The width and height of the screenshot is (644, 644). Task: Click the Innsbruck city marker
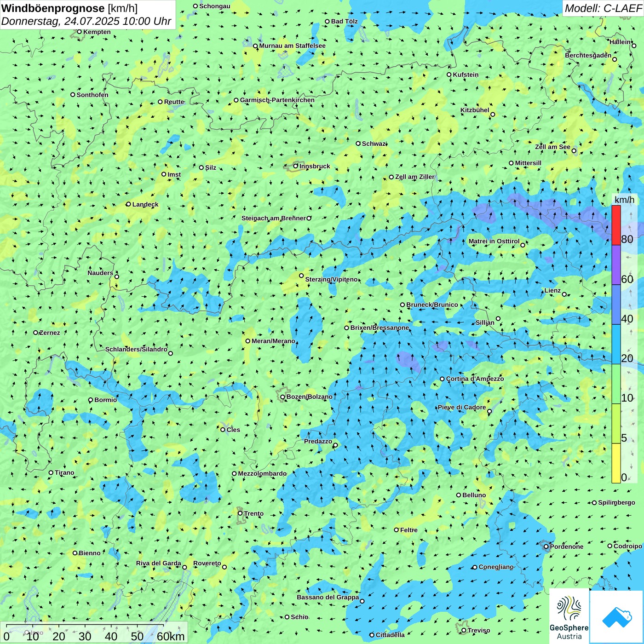coord(296,166)
